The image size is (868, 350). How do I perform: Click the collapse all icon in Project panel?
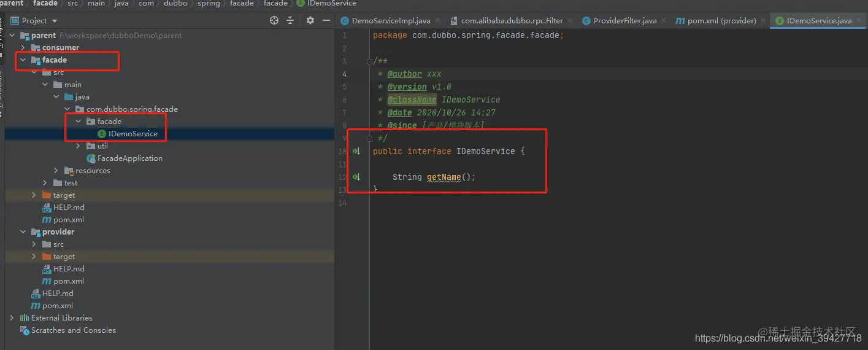pos(290,20)
